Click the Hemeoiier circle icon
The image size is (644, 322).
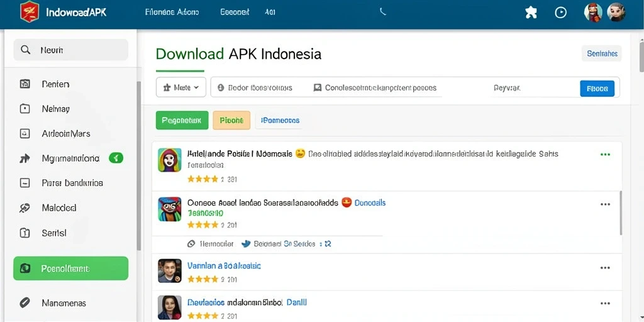[191, 244]
